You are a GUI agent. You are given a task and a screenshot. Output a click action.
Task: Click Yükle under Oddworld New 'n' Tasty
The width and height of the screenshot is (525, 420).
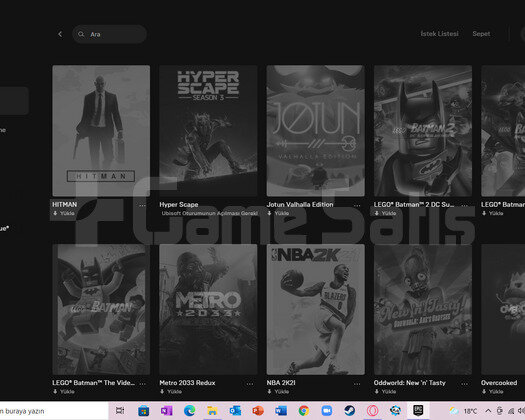[x=385, y=392]
